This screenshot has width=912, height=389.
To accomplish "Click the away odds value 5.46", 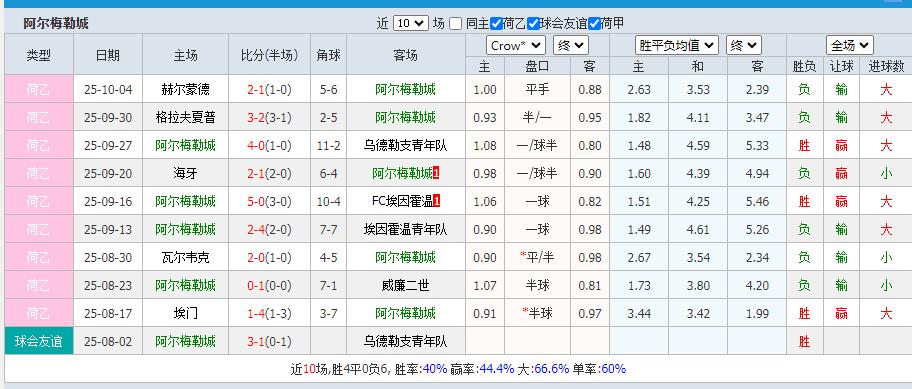I will [757, 201].
